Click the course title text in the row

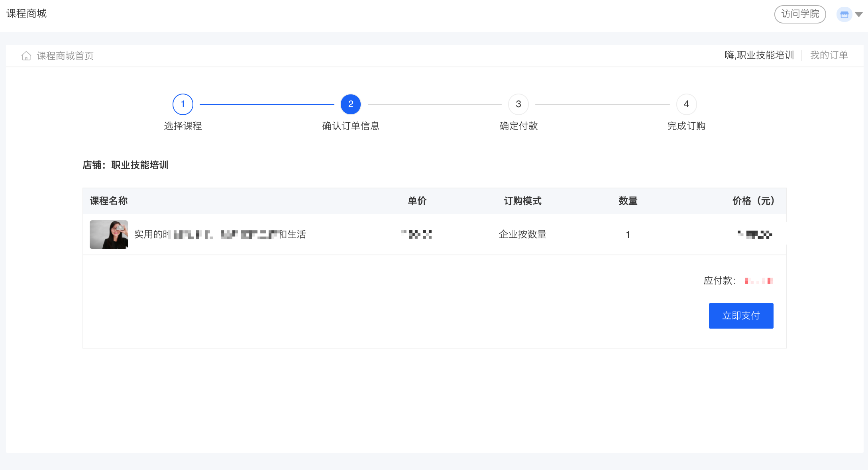tap(220, 235)
